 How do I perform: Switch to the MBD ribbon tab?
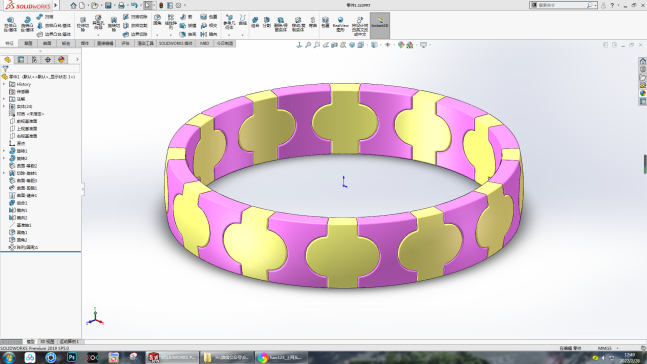(204, 43)
